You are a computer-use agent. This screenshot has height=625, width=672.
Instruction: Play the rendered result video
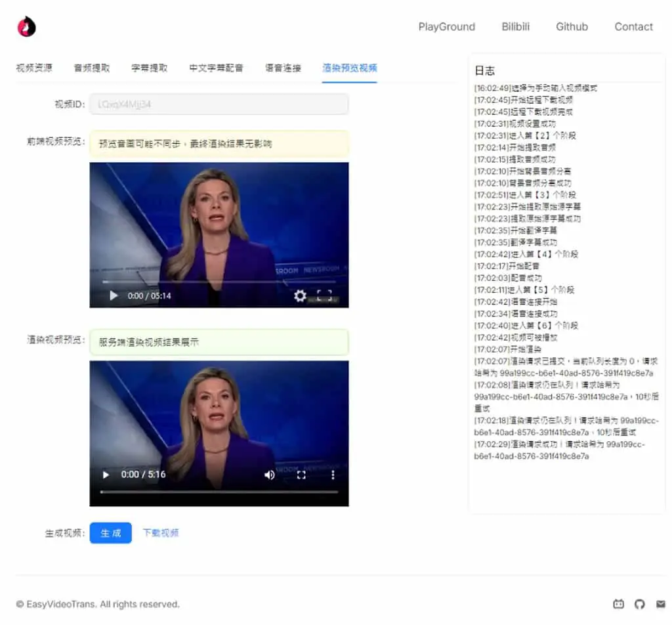click(106, 475)
